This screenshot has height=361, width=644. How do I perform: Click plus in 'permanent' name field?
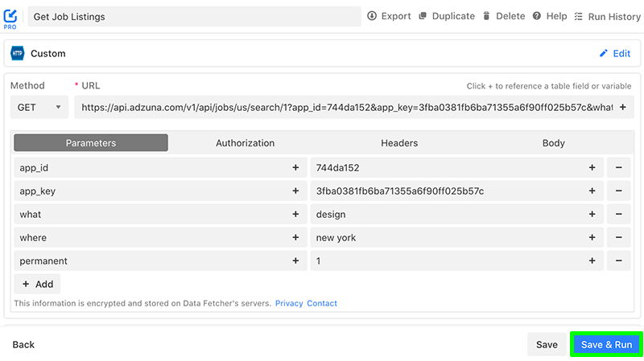click(x=295, y=261)
